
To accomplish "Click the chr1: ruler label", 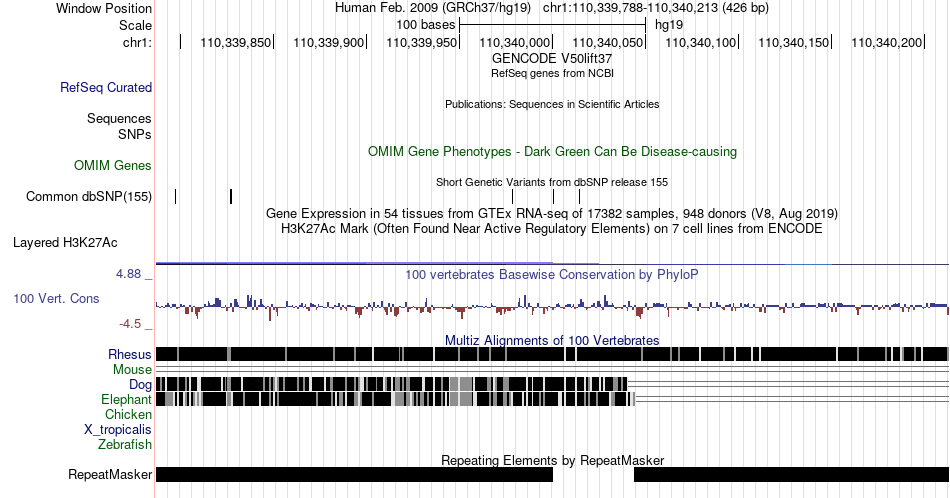I will pyautogui.click(x=137, y=42).
